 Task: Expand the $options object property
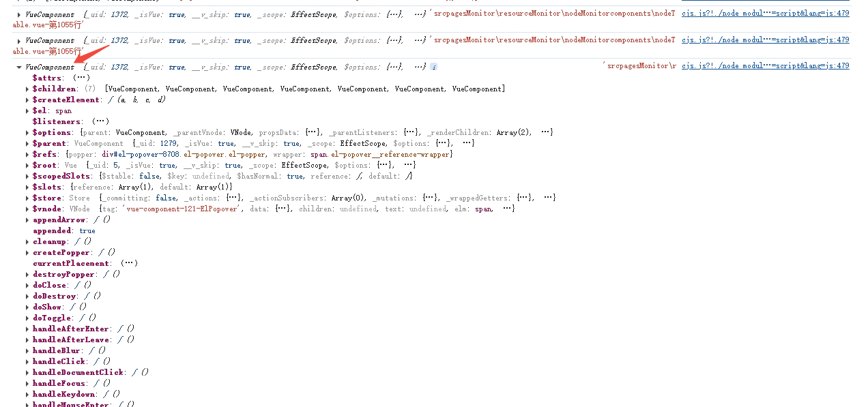(x=27, y=132)
